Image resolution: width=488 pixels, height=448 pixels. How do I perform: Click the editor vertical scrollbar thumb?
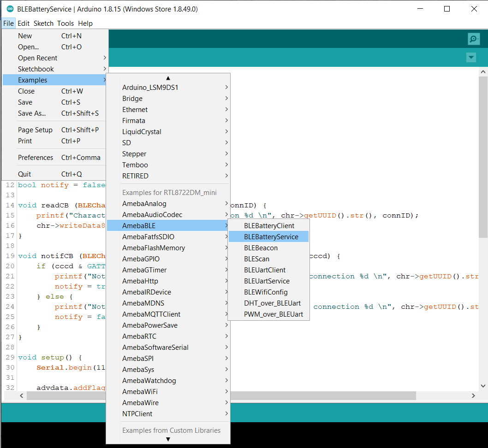click(x=483, y=157)
